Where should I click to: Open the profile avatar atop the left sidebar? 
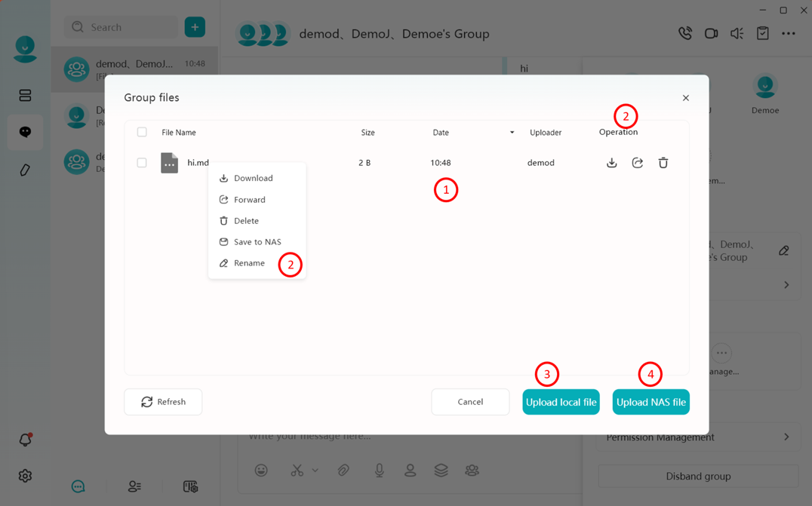tap(25, 49)
